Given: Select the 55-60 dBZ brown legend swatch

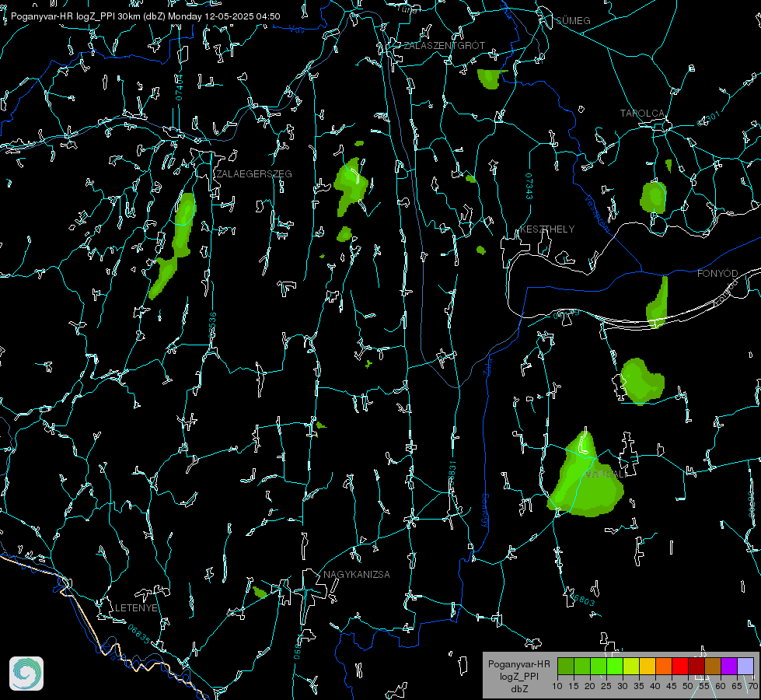Looking at the screenshot, I should pyautogui.click(x=713, y=666).
